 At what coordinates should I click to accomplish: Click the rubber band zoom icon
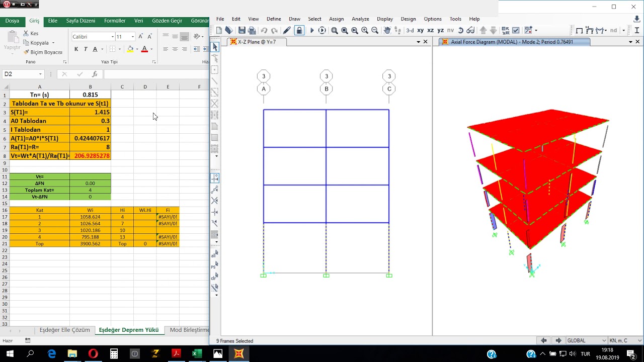pos(335,31)
